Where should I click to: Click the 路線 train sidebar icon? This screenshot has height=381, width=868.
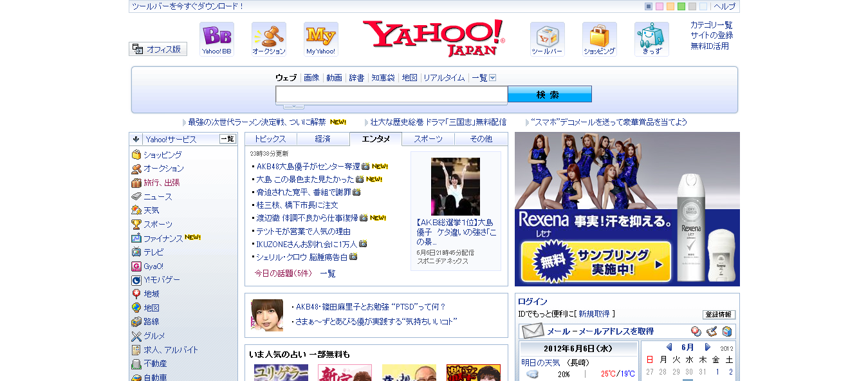pyautogui.click(x=136, y=322)
